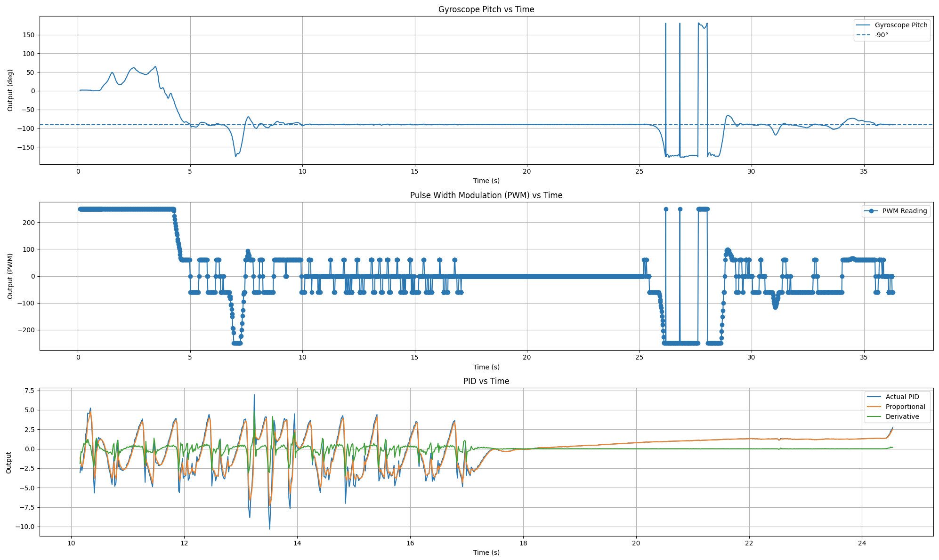Click the 'Time (s)' label under gyroscope chart
Screen dimensions: 939x560
(x=486, y=181)
